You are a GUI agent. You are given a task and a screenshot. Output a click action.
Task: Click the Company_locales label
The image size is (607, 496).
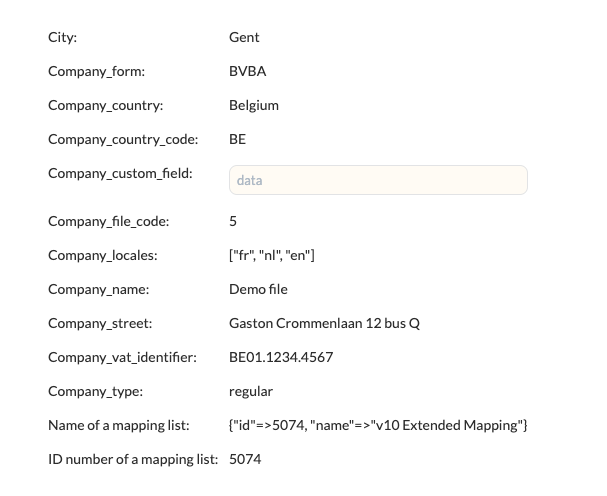[103, 255]
